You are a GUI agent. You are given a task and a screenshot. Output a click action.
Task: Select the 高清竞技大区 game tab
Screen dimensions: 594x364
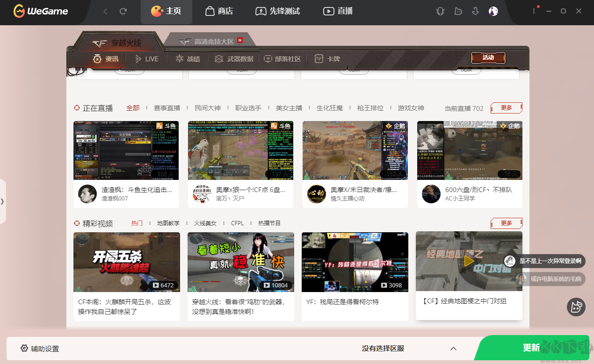click(210, 41)
